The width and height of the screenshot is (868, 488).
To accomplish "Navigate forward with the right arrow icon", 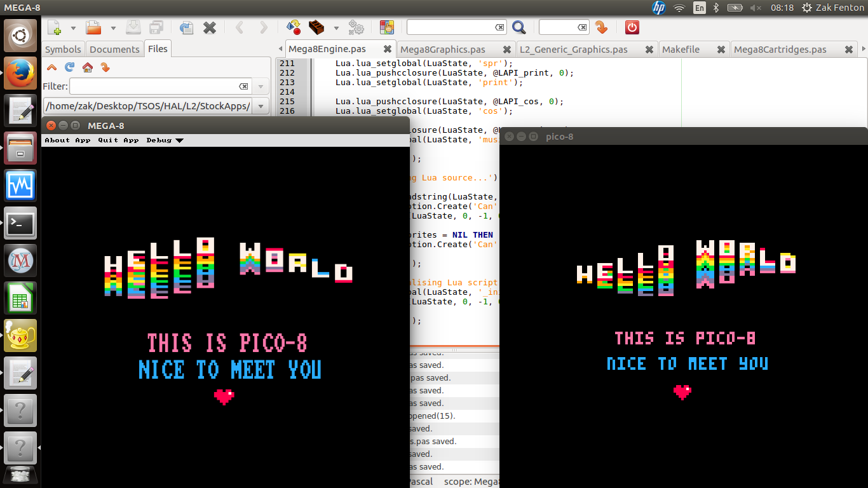I will 263,27.
